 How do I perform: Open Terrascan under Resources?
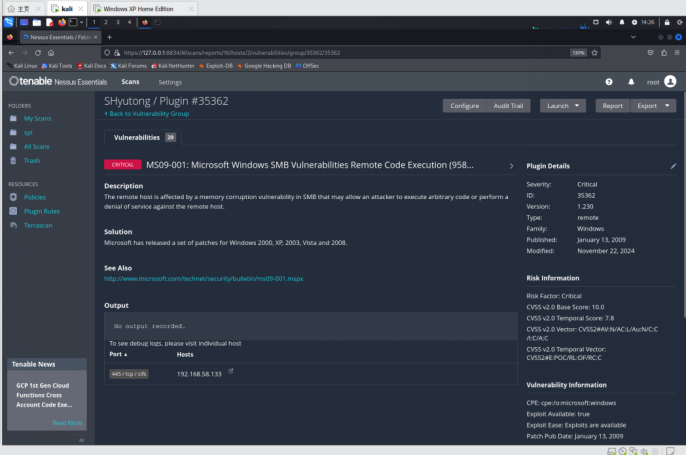click(38, 225)
